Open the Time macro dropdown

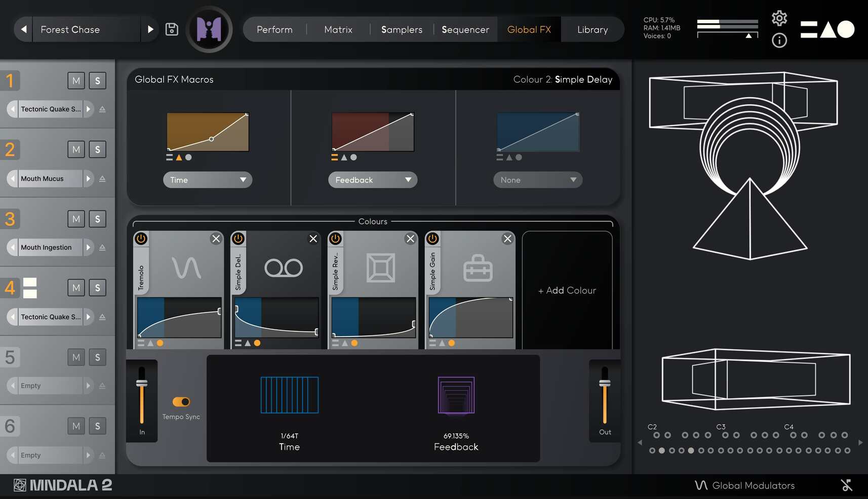(x=208, y=180)
